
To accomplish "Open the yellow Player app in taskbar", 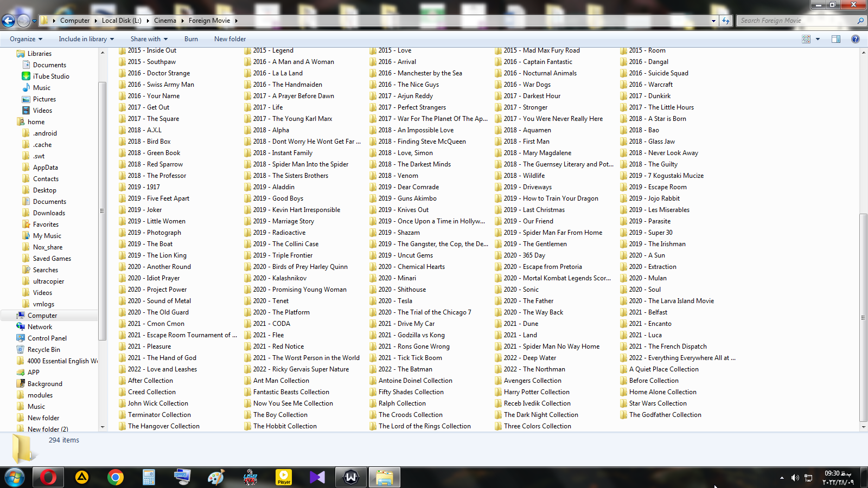I will point(284,477).
